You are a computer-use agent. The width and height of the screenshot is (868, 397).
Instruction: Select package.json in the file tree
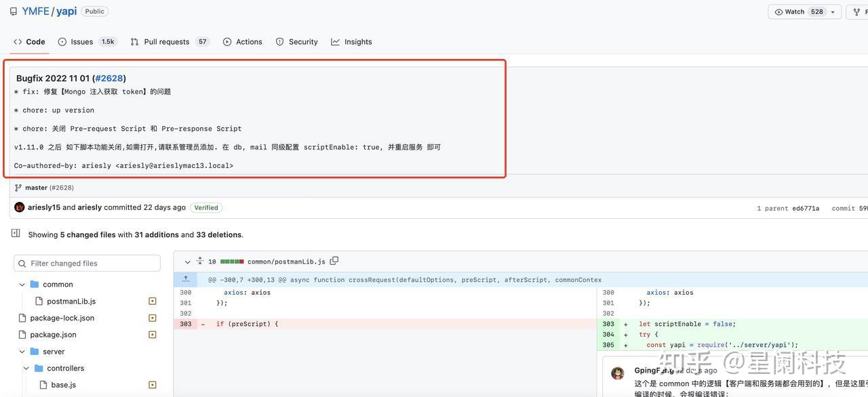pyautogui.click(x=53, y=335)
